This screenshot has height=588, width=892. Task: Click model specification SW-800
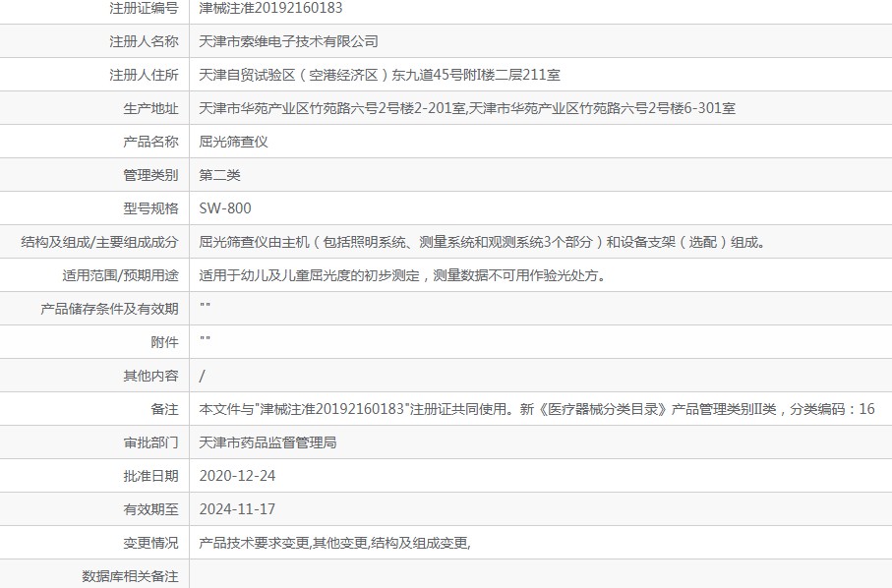[x=224, y=208]
